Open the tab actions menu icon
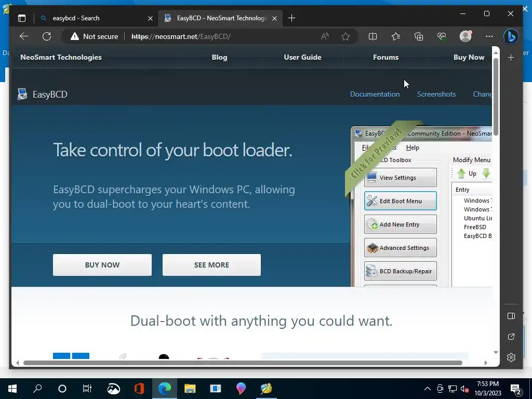This screenshot has height=399, width=532. pyautogui.click(x=22, y=18)
